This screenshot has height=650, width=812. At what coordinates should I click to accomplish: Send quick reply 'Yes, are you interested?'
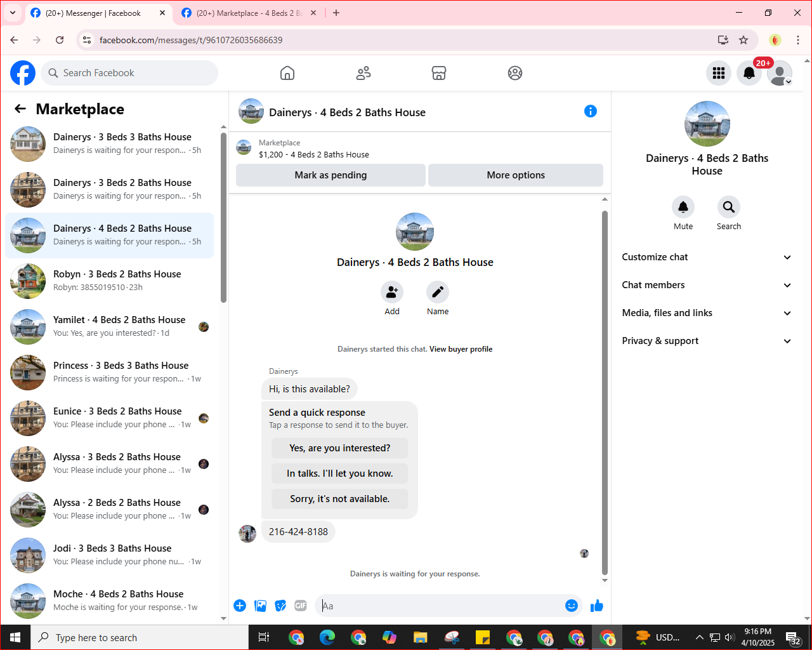[x=340, y=448]
